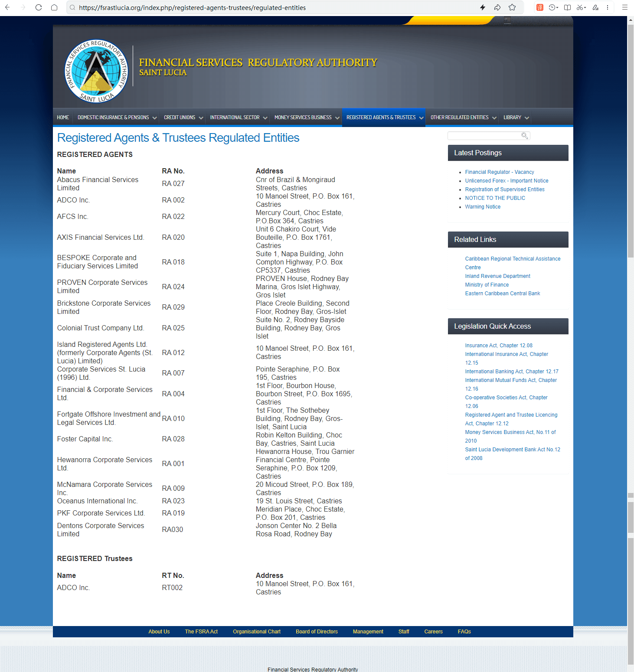Open the scissors tool dropdown arrow

click(x=585, y=8)
